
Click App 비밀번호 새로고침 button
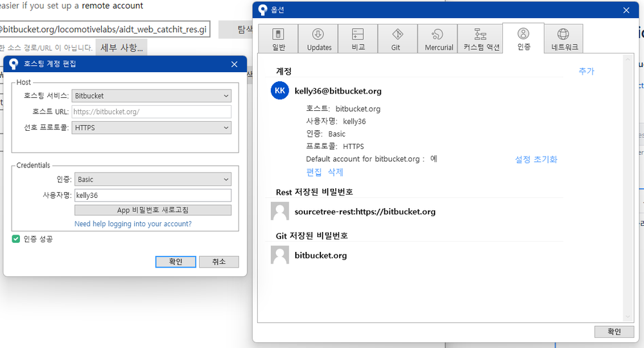[x=153, y=210]
